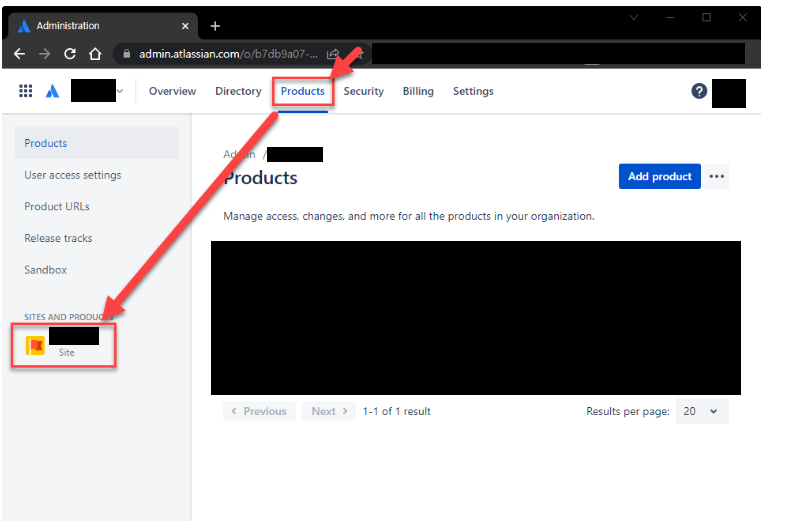Click the '1-1 of 1 result' text
The height and width of the screenshot is (521, 790).
point(397,411)
